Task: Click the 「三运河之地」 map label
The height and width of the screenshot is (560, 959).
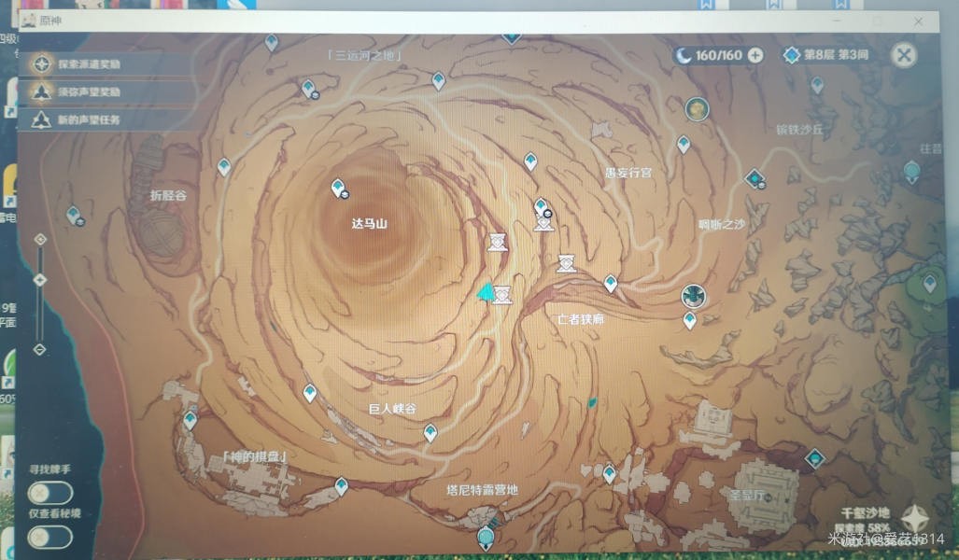Action: pos(365,56)
